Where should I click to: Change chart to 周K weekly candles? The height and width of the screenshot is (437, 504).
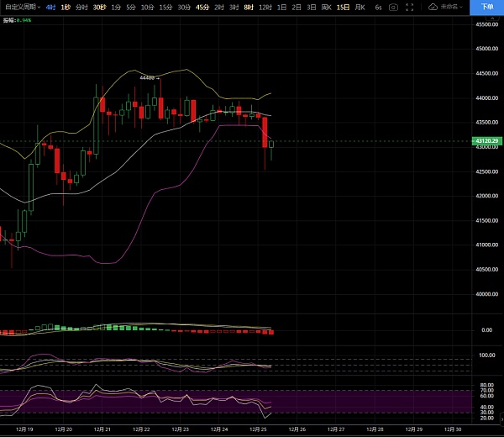pyautogui.click(x=326, y=7)
